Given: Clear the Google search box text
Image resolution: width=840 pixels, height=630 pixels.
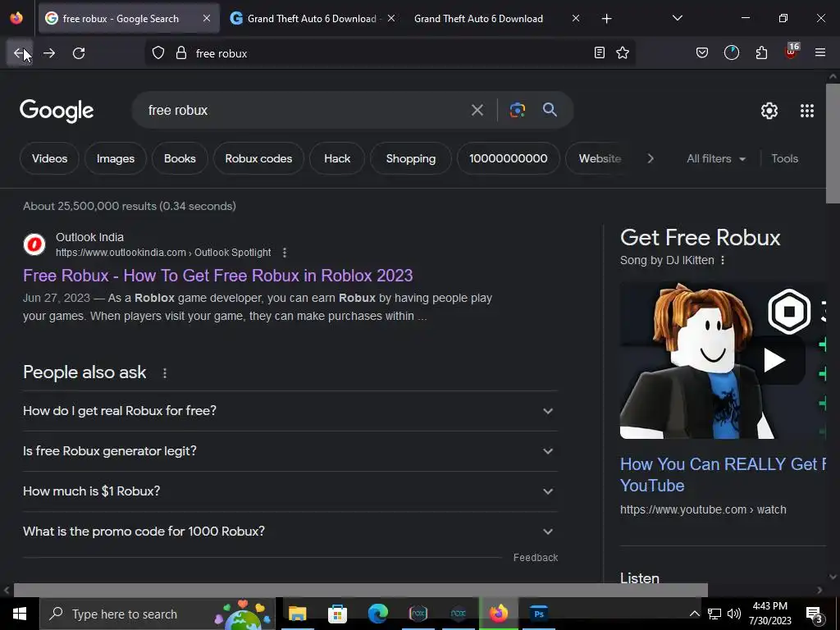Looking at the screenshot, I should click(477, 111).
